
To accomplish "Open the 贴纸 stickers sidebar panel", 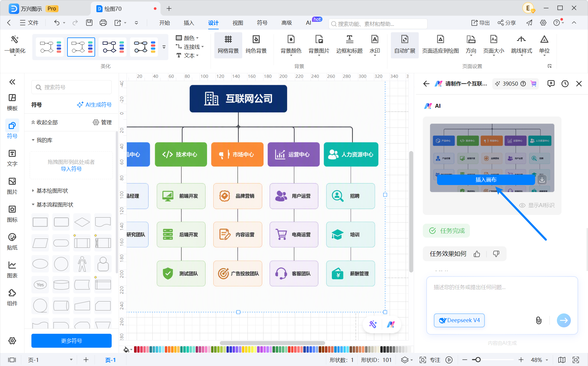I will [x=12, y=242].
